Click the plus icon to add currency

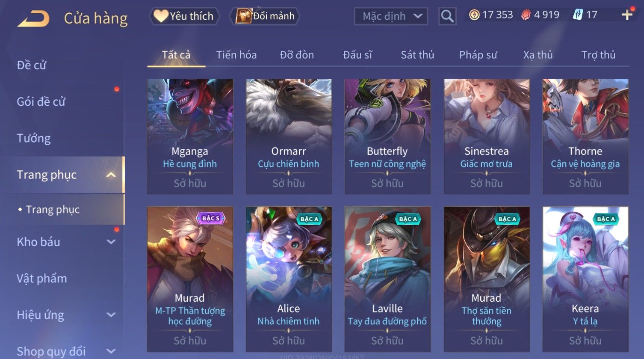tap(627, 15)
